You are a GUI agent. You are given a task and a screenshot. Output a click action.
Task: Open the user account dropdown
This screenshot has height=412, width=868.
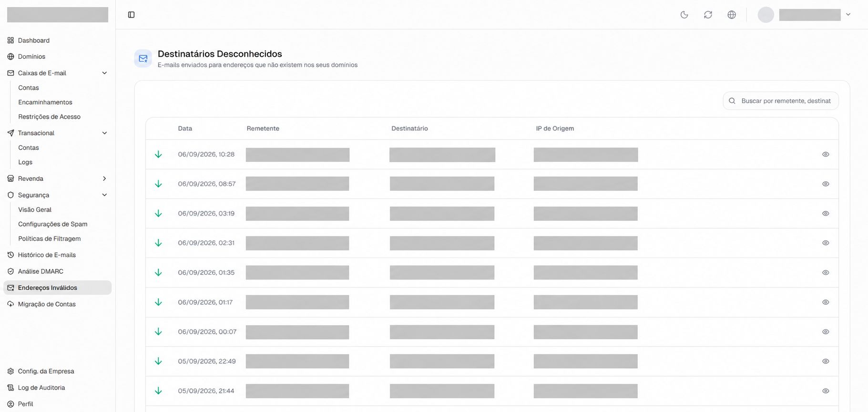(x=848, y=15)
